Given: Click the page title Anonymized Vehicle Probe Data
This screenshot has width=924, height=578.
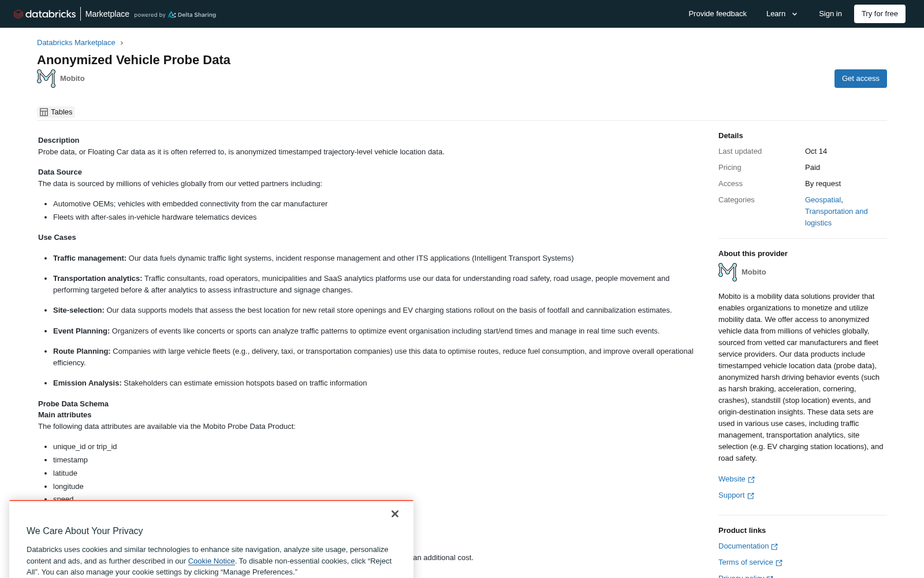Looking at the screenshot, I should 133,60.
